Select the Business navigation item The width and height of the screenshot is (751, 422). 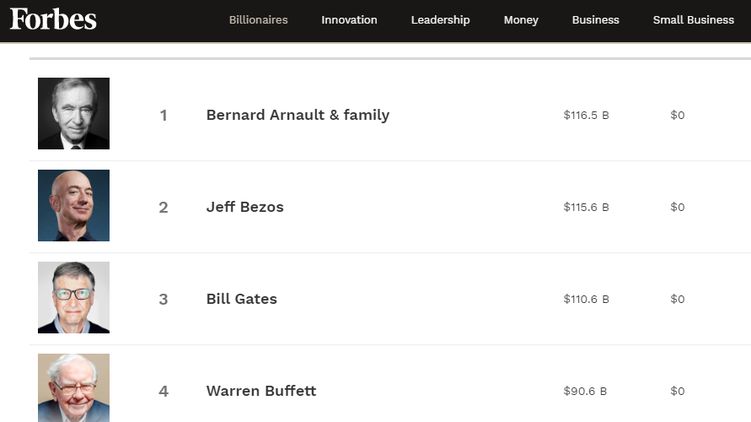(x=595, y=20)
